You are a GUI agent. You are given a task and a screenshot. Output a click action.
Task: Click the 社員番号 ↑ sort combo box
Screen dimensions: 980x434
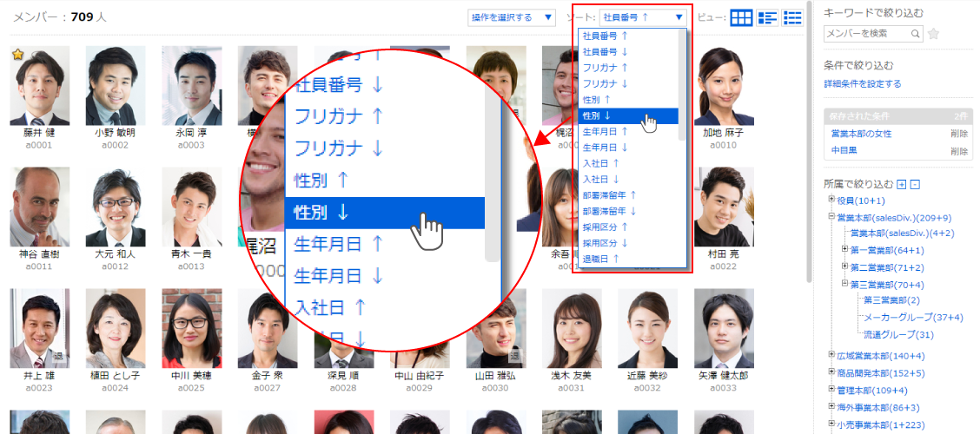coord(643,17)
